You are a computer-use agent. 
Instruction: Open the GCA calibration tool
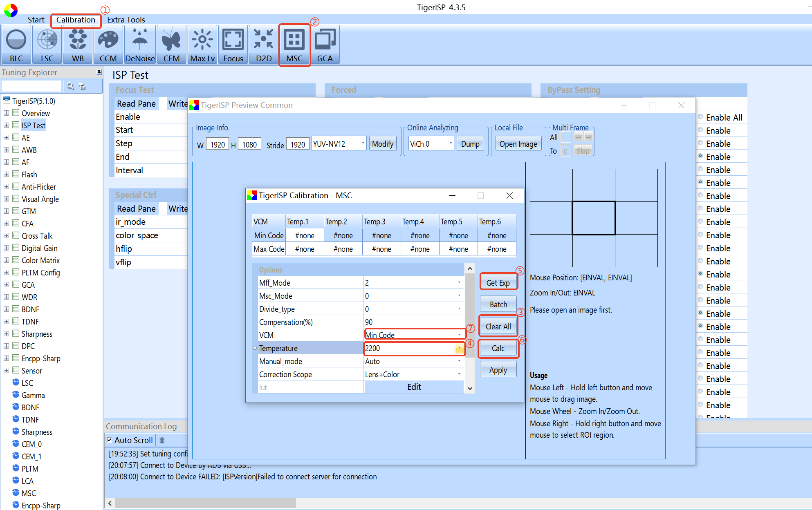tap(325, 45)
